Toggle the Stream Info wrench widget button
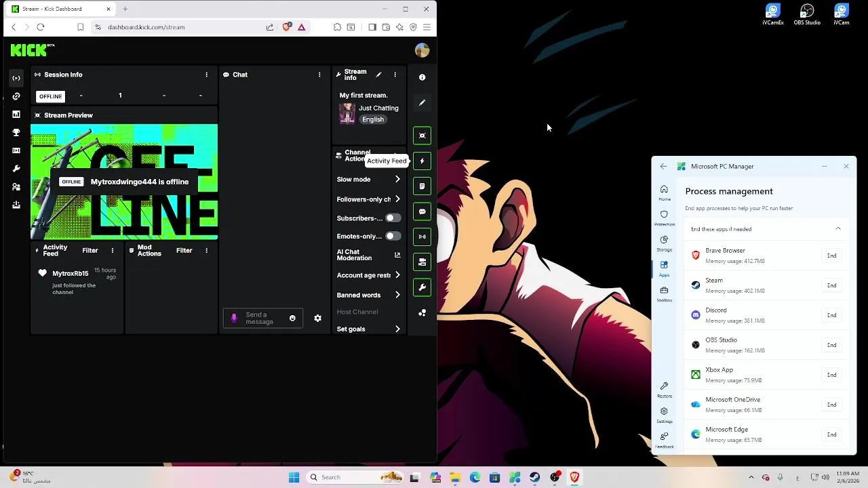Viewport: 868px width, 488px height. click(422, 287)
